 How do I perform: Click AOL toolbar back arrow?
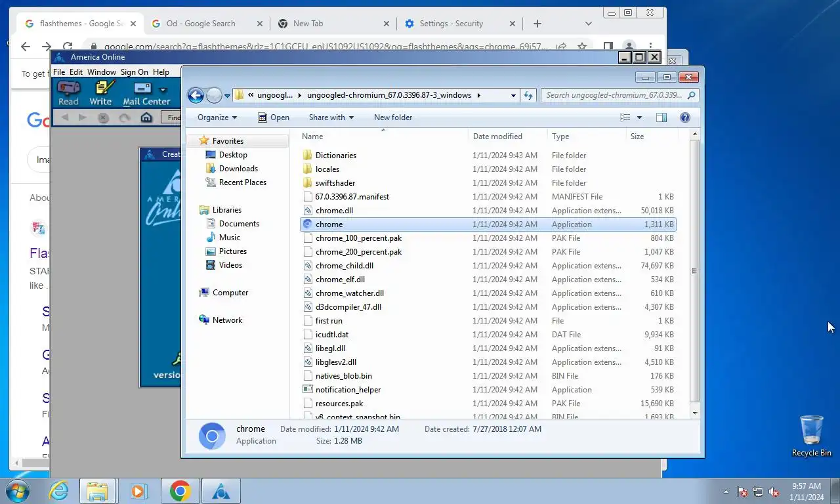click(64, 117)
